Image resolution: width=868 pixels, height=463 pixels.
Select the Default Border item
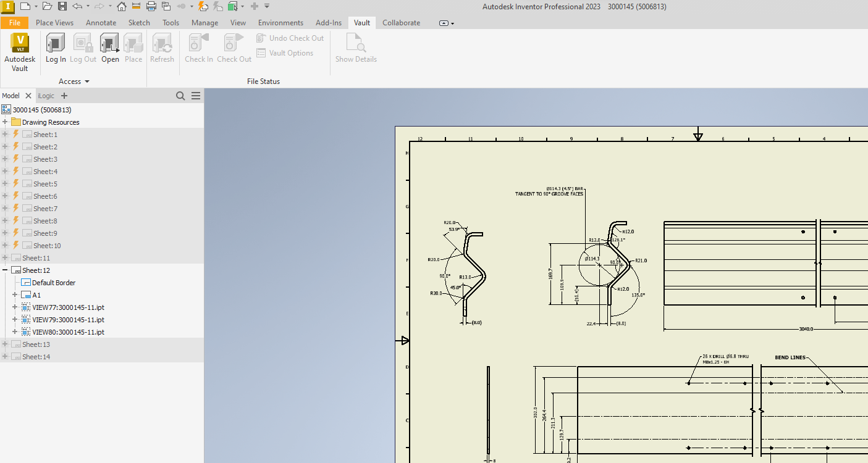pos(54,283)
